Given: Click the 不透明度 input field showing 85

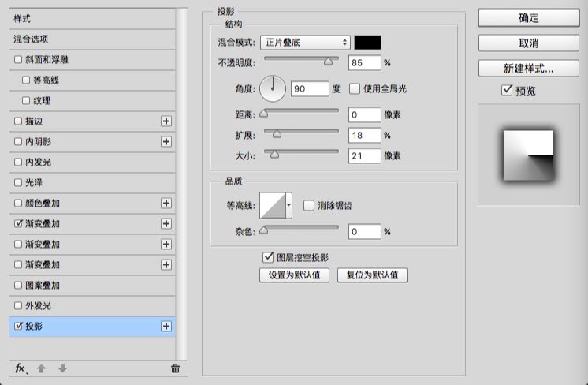Looking at the screenshot, I should (364, 62).
